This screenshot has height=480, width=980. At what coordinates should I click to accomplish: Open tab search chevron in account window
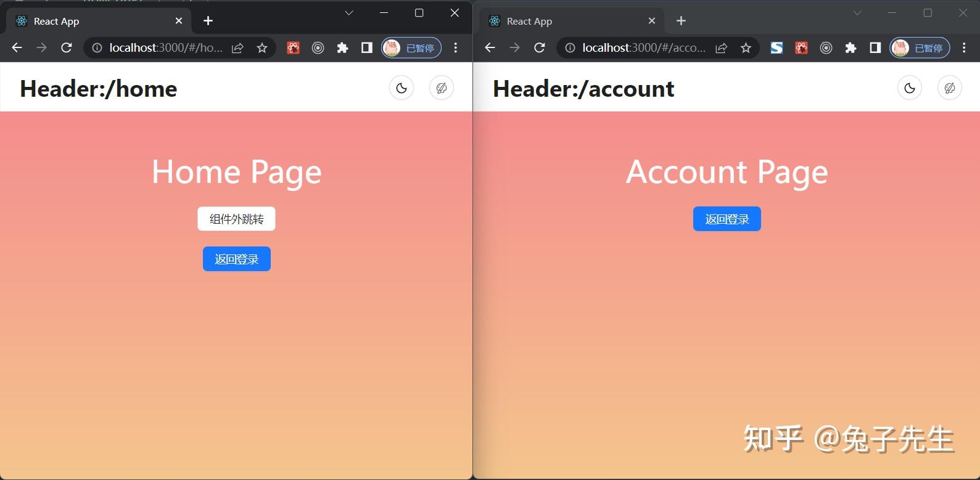(x=857, y=13)
